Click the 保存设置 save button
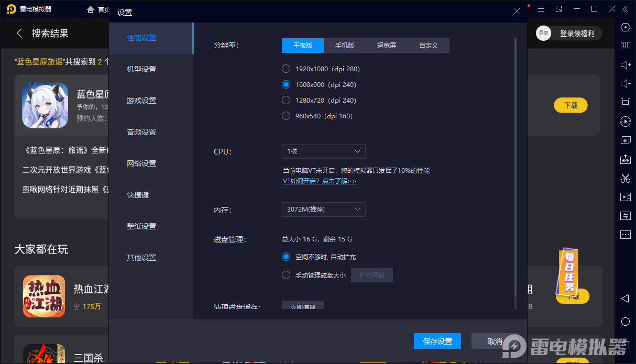Viewport: 636px width, 364px height. 437,341
